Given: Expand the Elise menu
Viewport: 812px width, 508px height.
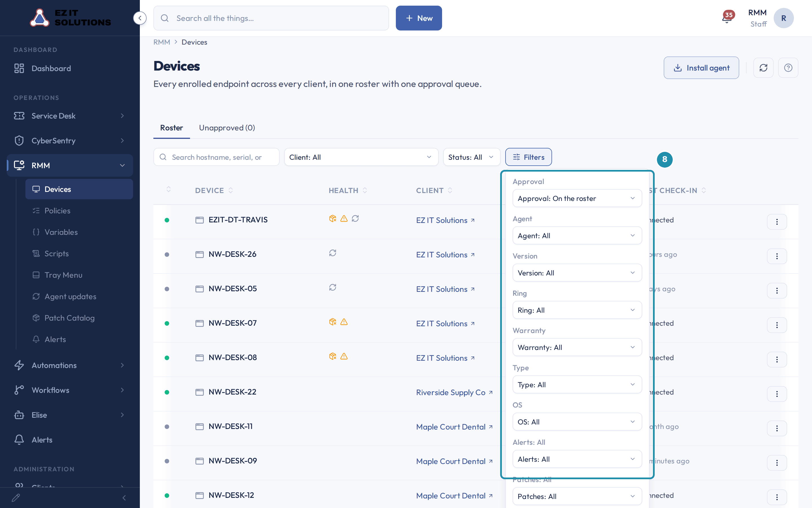Looking at the screenshot, I should 70,415.
